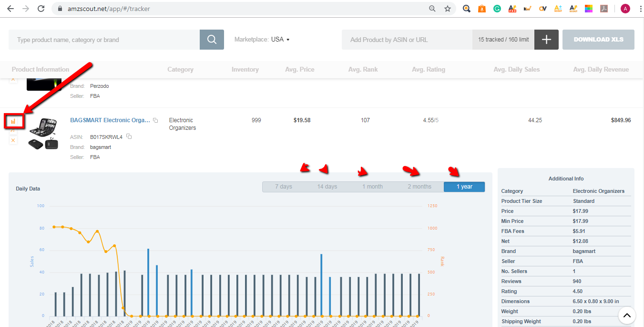Sort by the Avg. Rating column header
Viewport: 644px width, 327px height.
coord(429,69)
